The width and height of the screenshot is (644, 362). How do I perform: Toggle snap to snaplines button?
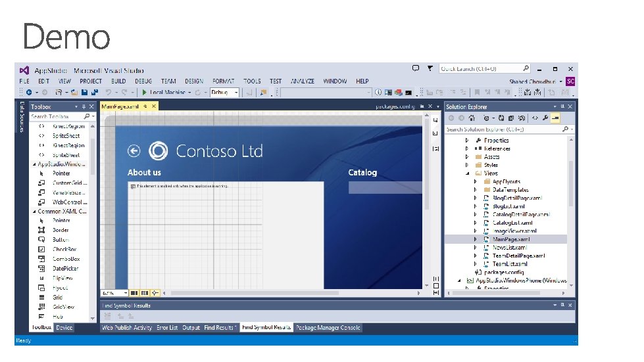tap(155, 293)
